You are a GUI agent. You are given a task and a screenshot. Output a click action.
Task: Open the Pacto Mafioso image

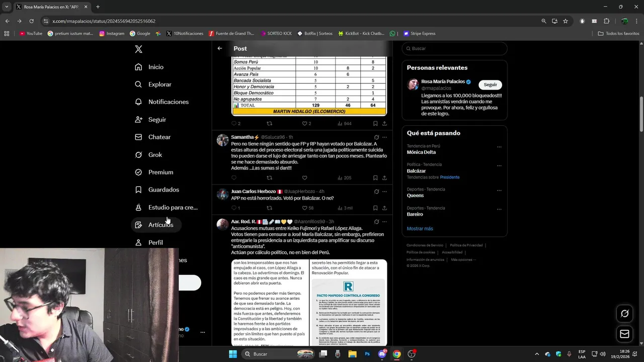[349, 302]
